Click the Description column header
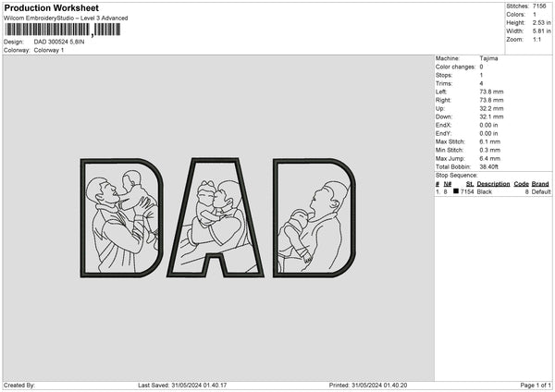This screenshot has width=555, height=392. 493,184
